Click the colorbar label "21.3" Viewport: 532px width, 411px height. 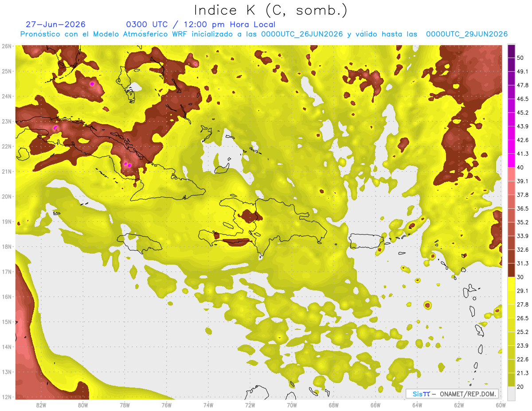[x=522, y=373]
